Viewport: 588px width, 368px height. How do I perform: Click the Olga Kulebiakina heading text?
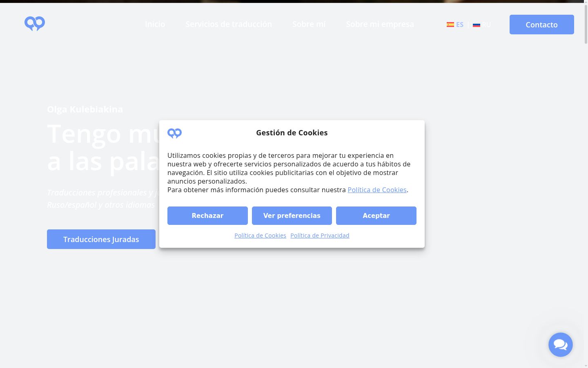[x=85, y=109]
